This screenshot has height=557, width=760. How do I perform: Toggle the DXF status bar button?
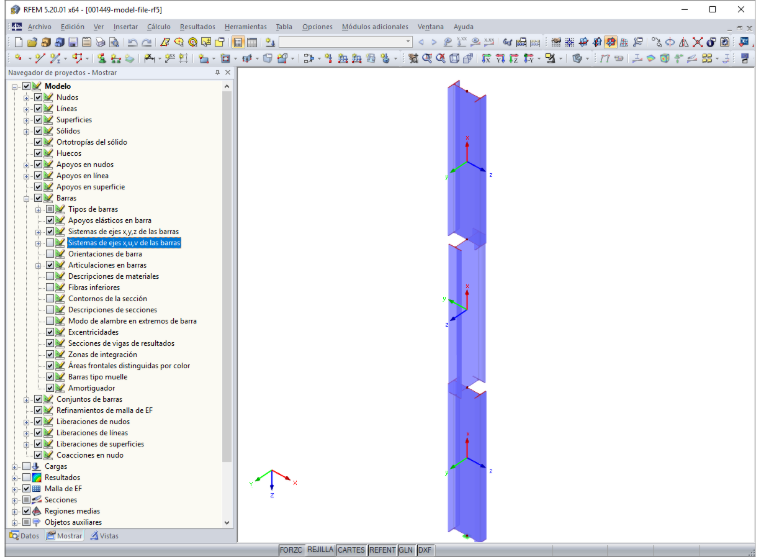tap(425, 550)
